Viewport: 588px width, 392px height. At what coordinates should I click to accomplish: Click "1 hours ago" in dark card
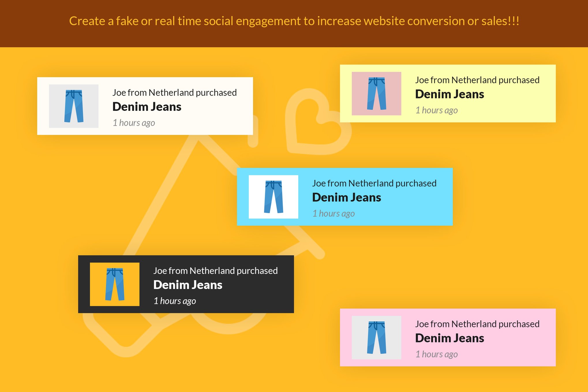tap(175, 301)
